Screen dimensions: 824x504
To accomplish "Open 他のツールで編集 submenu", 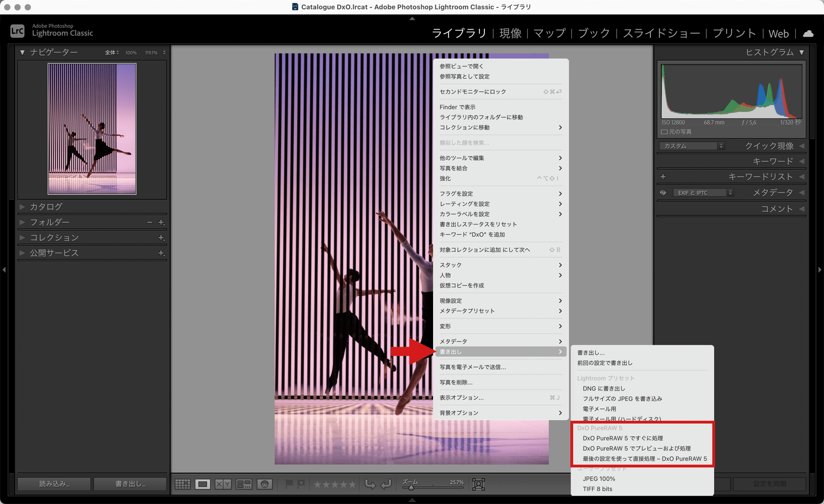I will click(x=501, y=158).
